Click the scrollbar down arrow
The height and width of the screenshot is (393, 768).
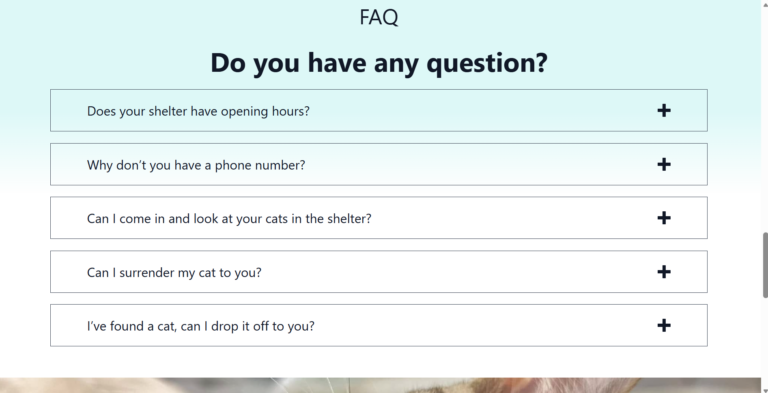765,389
